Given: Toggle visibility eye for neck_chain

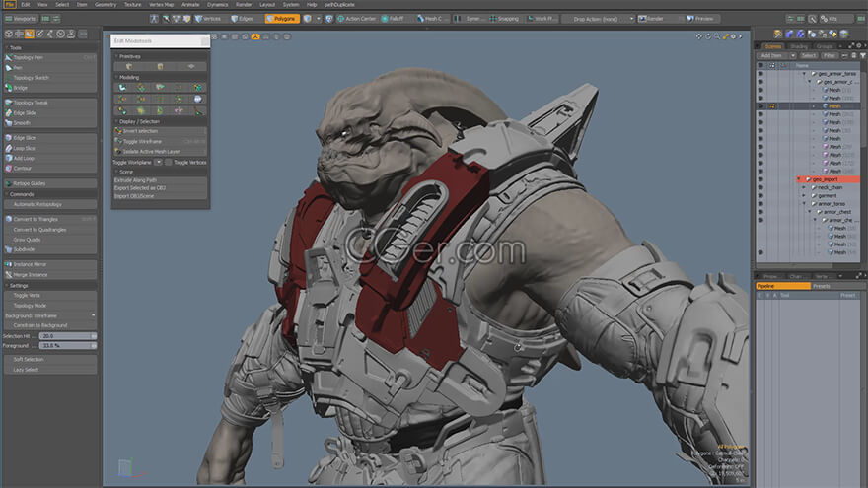Looking at the screenshot, I should 760,187.
